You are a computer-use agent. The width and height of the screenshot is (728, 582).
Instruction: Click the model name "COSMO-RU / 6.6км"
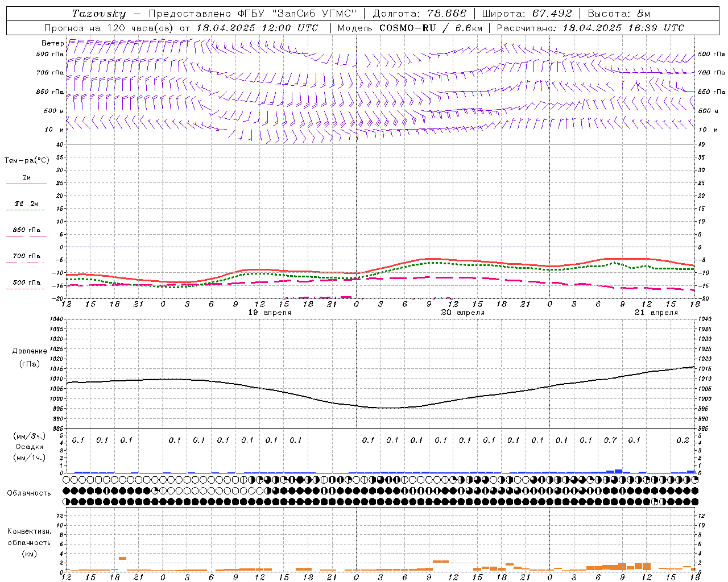tap(431, 28)
